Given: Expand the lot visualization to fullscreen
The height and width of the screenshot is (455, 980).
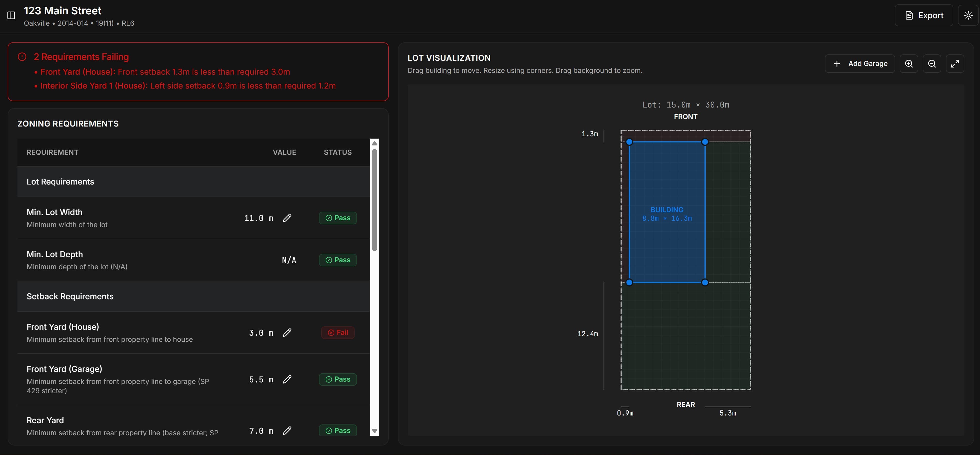Looking at the screenshot, I should coord(955,63).
